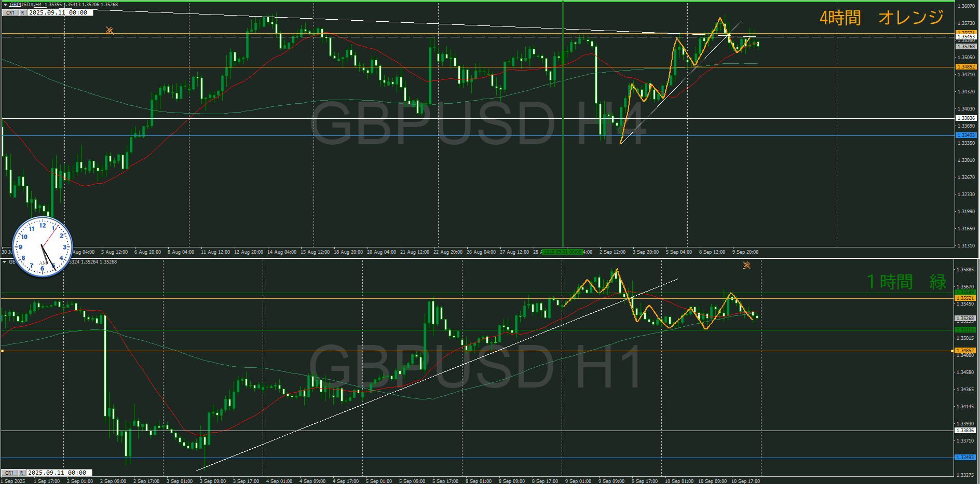Click the R button in the H1 chart
The image size is (980, 484).
pos(22,473)
